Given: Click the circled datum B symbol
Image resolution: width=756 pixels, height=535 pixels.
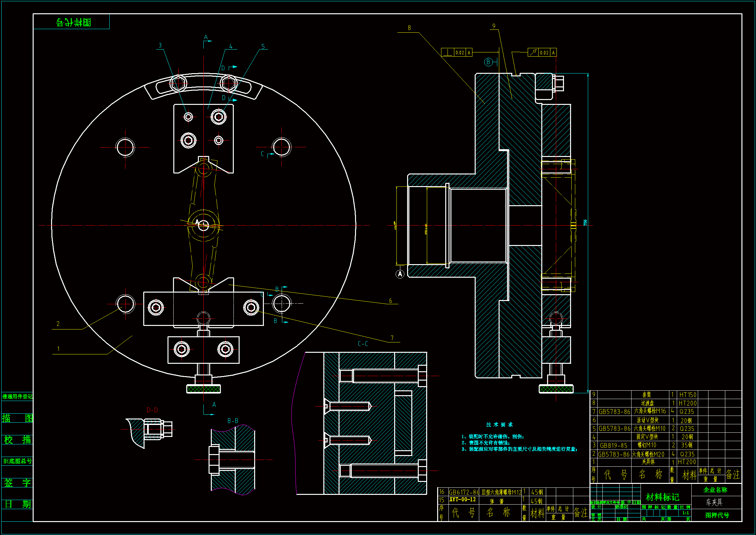Looking at the screenshot, I should pyautogui.click(x=488, y=62).
